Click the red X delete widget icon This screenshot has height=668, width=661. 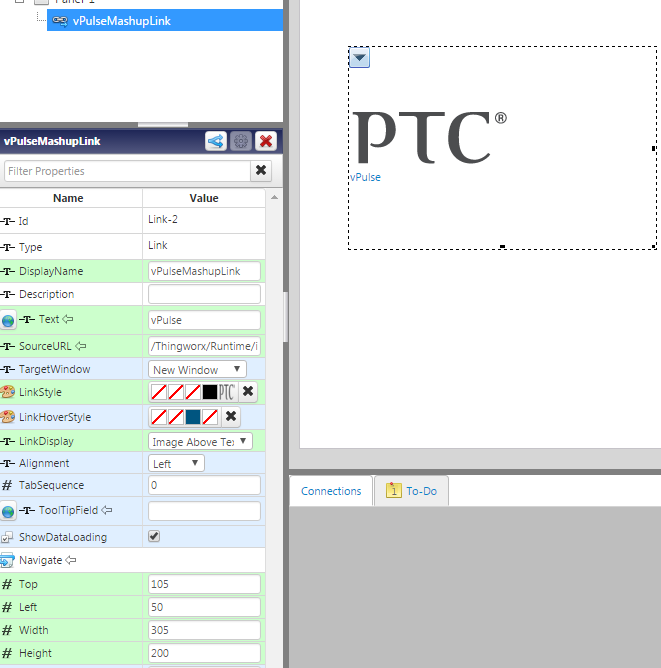(x=266, y=141)
